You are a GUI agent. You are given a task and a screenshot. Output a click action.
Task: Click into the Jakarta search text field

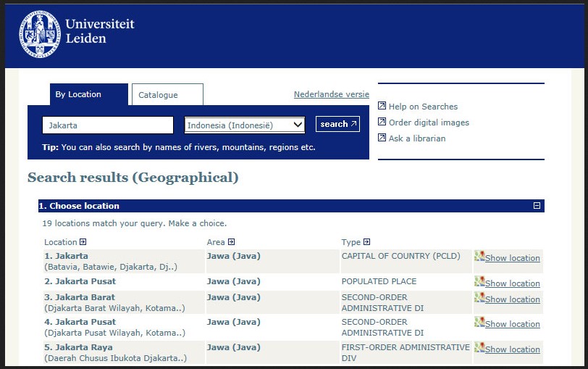tap(108, 125)
